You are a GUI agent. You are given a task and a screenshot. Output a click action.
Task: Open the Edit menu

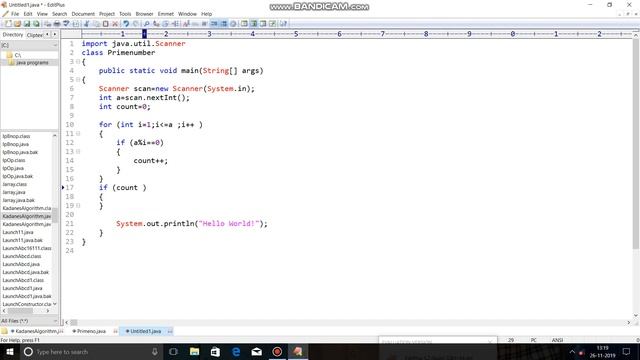pos(28,14)
